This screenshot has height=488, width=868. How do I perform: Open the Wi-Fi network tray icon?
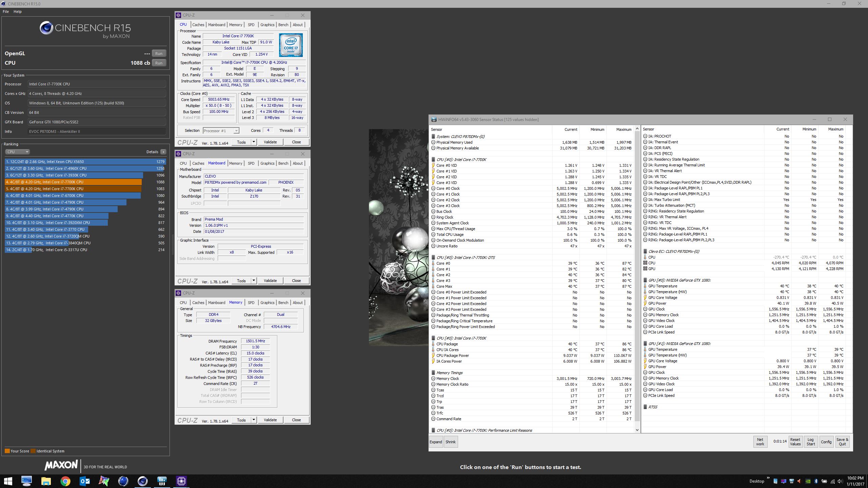click(833, 482)
